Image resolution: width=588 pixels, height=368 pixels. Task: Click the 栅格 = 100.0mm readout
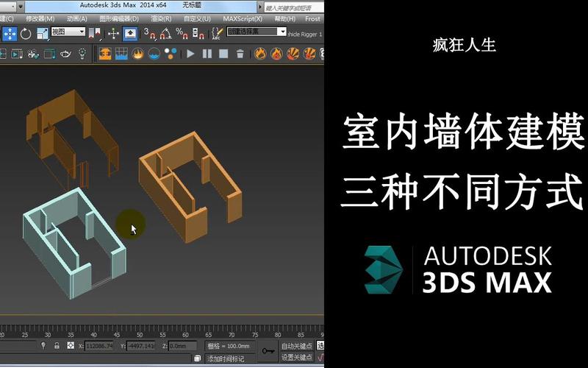[229, 346]
